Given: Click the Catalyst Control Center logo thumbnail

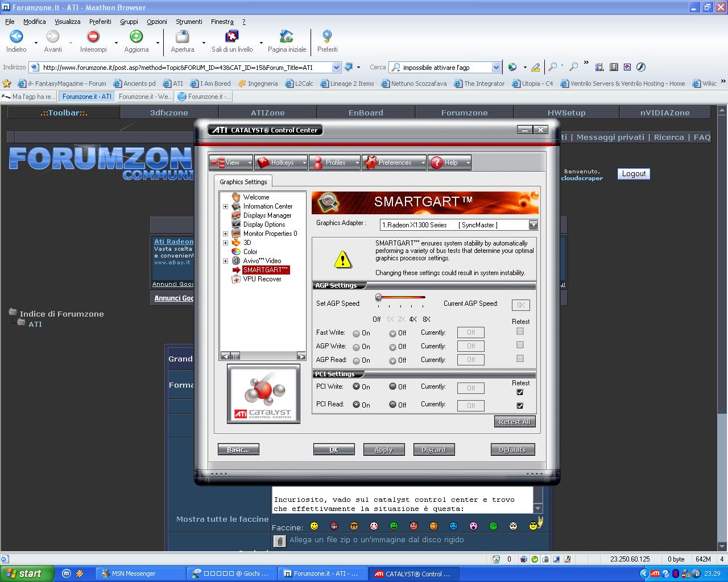Looking at the screenshot, I should (263, 394).
